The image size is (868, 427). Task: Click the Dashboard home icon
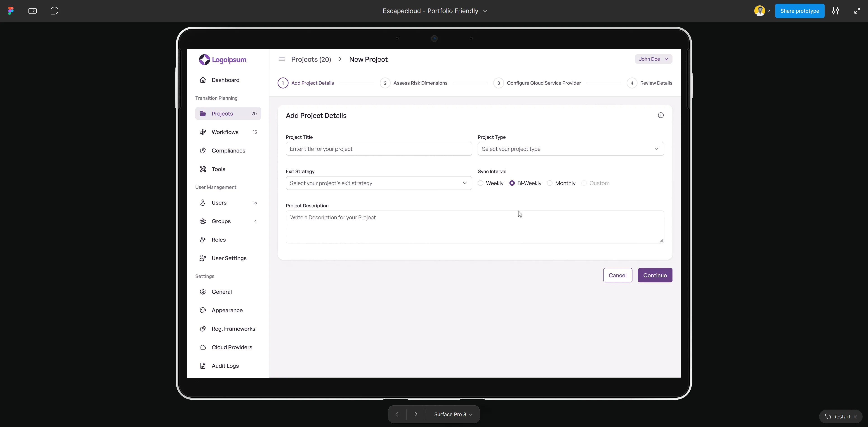(x=203, y=80)
